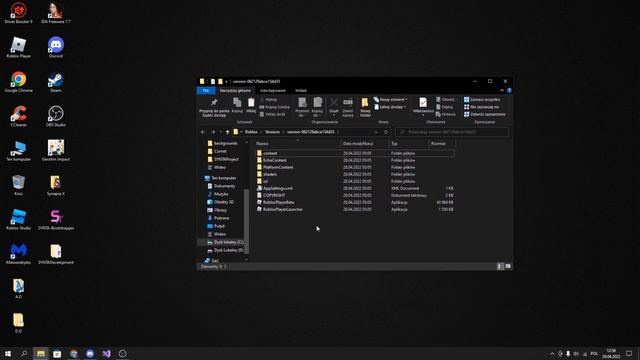Open OBS Studio desktop shortcut

pyautogui.click(x=56, y=116)
